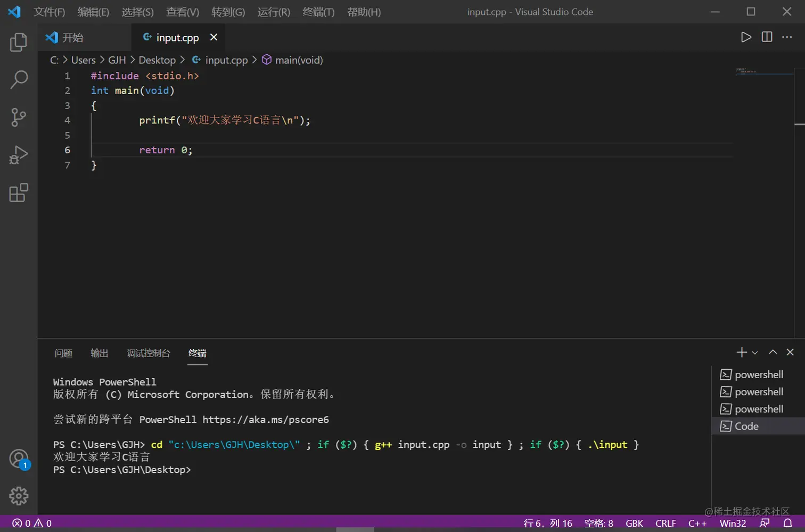Select language mode C++
This screenshot has height=532, width=805.
(697, 523)
